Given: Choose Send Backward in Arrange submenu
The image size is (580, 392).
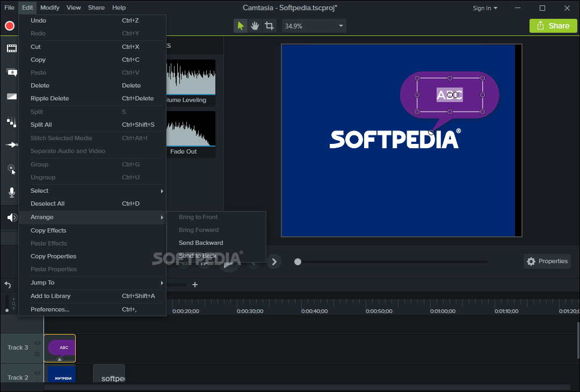Looking at the screenshot, I should (216, 243).
